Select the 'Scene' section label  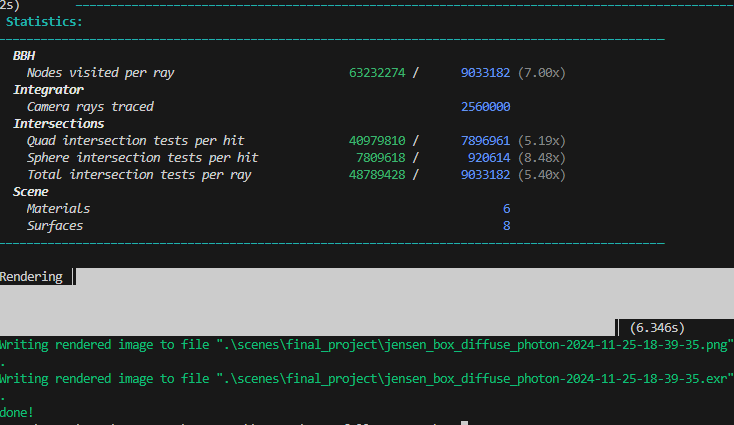pyautogui.click(x=30, y=192)
